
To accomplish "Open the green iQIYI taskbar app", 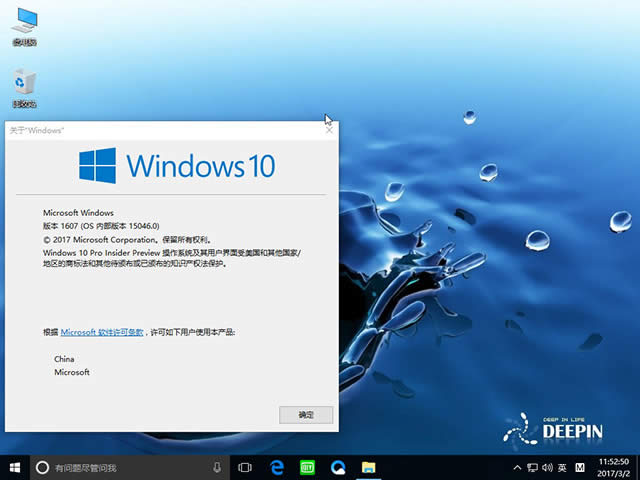I will (x=308, y=467).
